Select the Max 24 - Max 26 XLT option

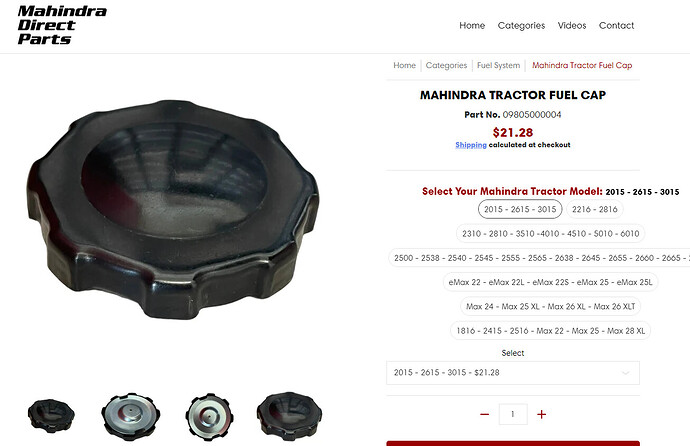tap(551, 307)
